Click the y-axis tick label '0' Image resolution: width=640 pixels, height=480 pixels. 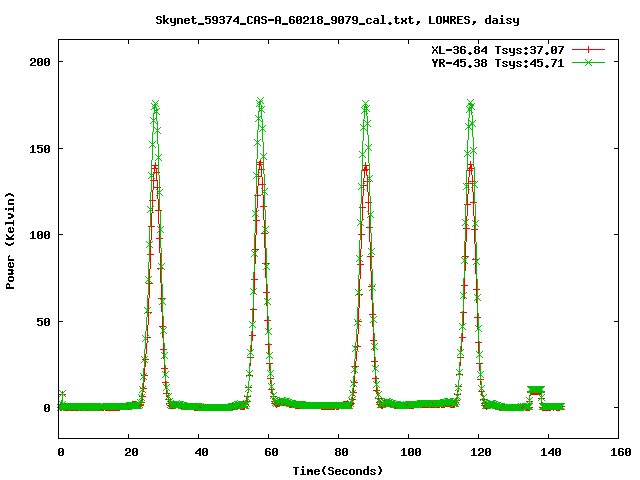coord(47,408)
